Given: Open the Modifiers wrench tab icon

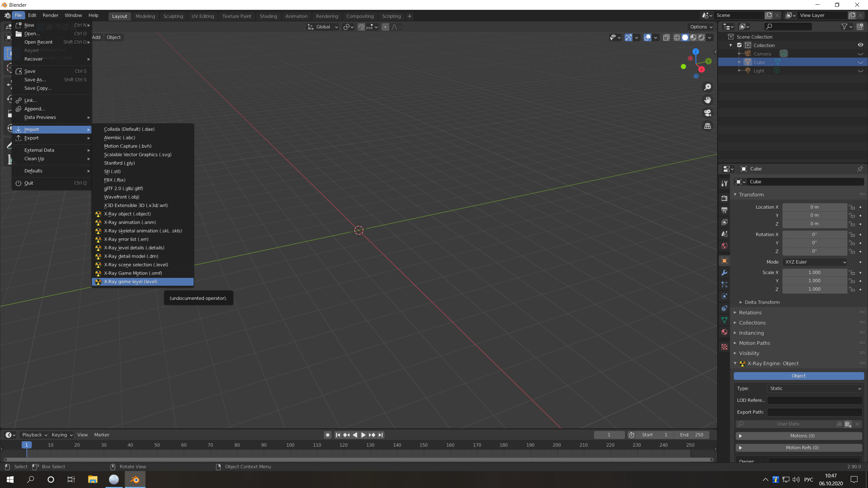Looking at the screenshot, I should [725, 272].
